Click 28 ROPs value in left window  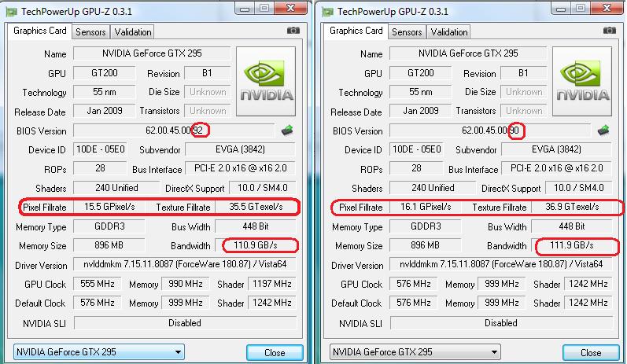101,168
